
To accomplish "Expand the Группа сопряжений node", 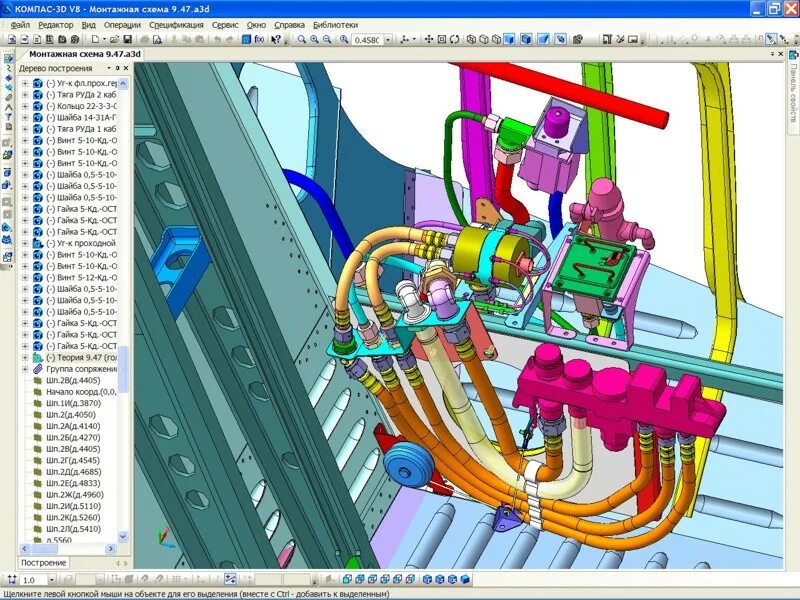I will click(x=24, y=369).
